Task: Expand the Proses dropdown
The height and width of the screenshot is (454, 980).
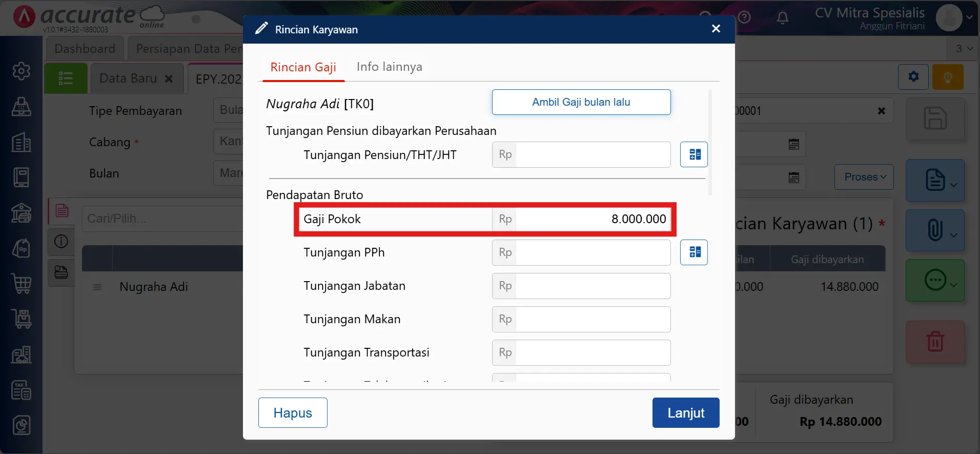Action: 864,177
